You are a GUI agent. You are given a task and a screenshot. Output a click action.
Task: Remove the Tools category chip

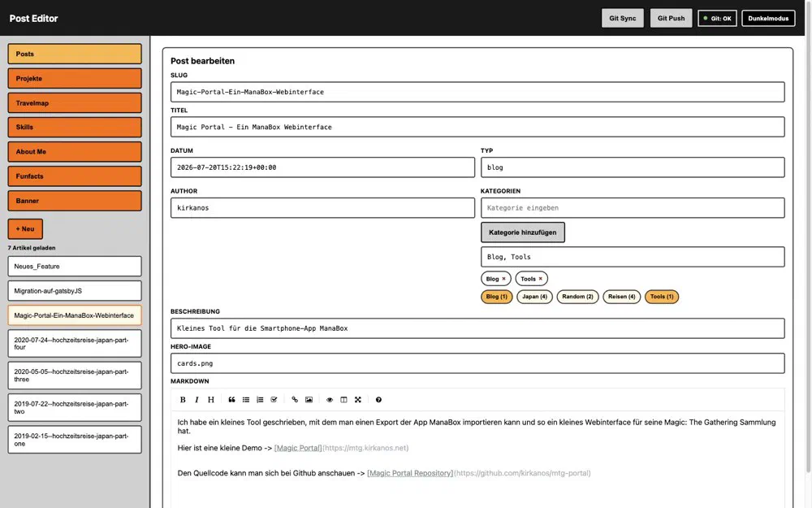click(x=541, y=279)
